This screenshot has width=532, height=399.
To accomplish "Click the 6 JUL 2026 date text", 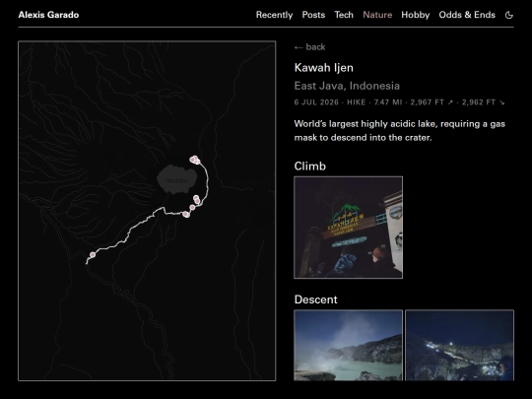I will [316, 102].
